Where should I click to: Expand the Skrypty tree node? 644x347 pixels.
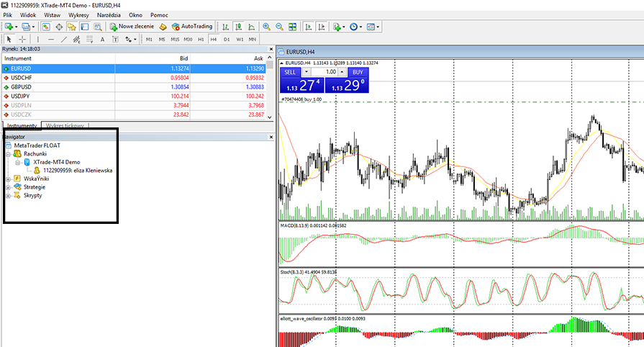[x=8, y=195]
